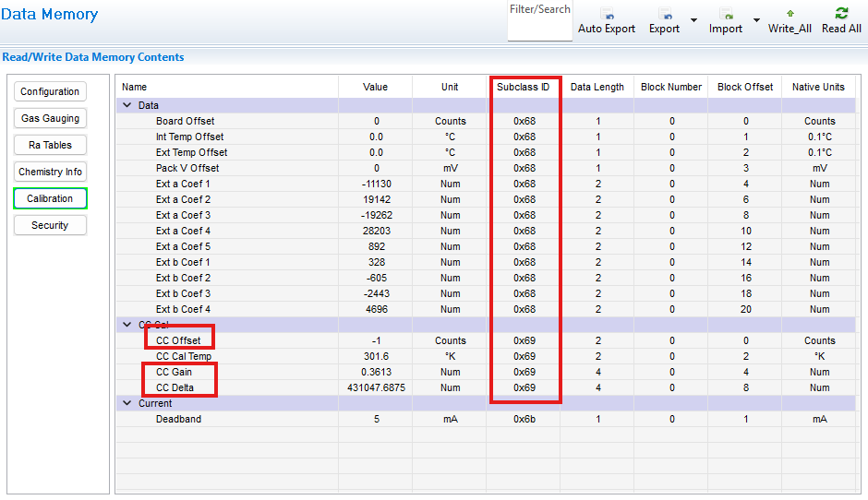Collapse the Data group chevron
This screenshot has height=500, width=868.
[x=127, y=104]
